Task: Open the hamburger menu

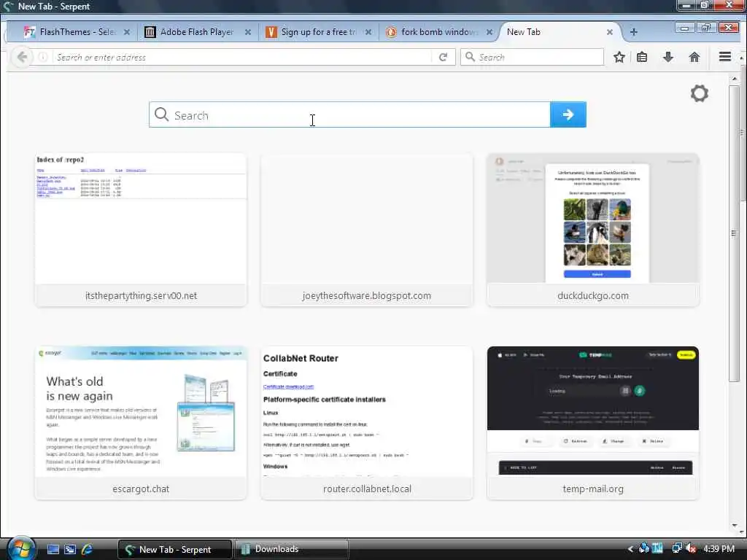Action: coord(724,57)
